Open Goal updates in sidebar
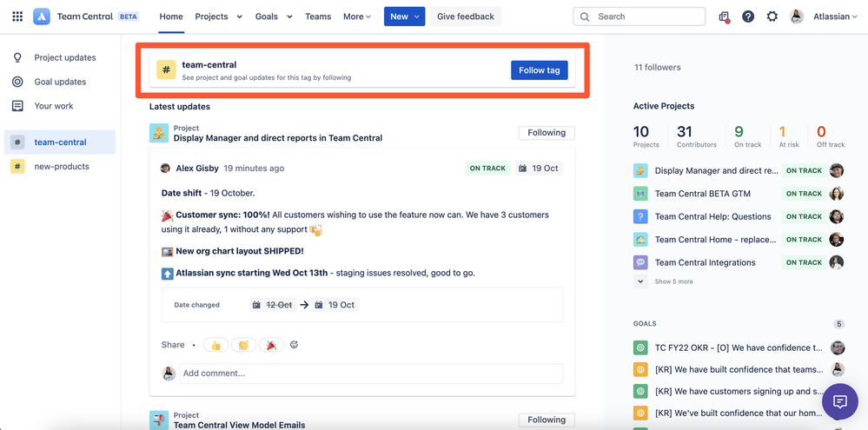 (60, 82)
